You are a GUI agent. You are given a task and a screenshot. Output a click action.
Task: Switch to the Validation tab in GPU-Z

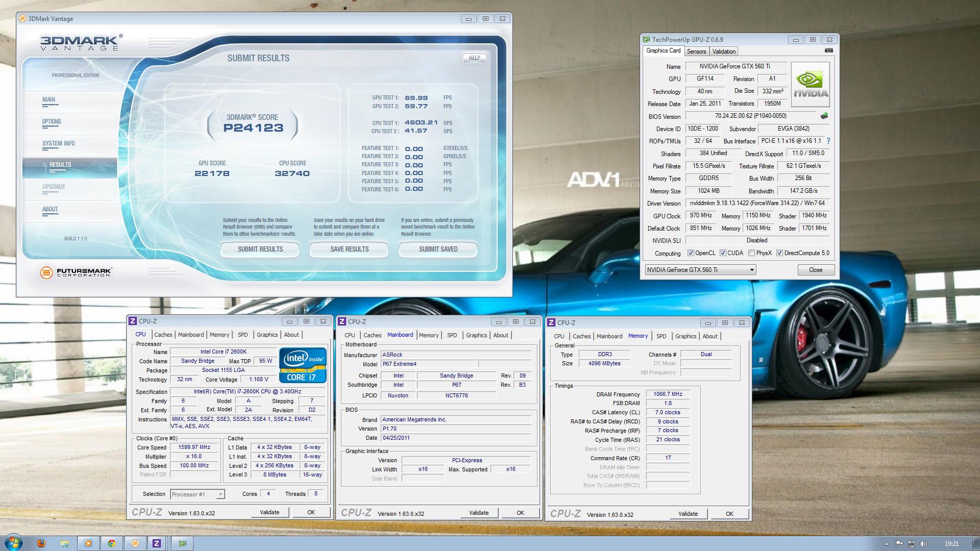click(724, 51)
